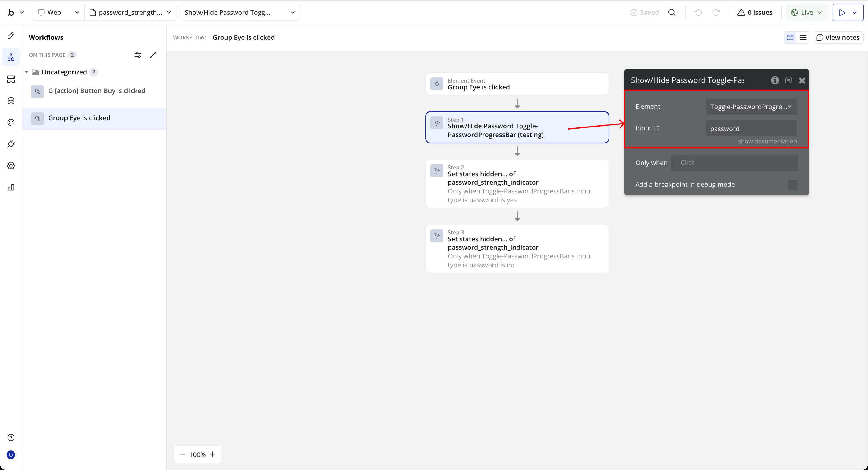Open the Plugins tab plug icon

tap(11, 144)
